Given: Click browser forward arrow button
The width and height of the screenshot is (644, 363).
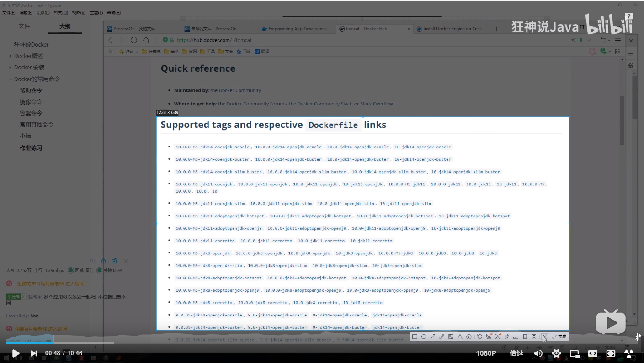Looking at the screenshot, I should click(122, 40).
